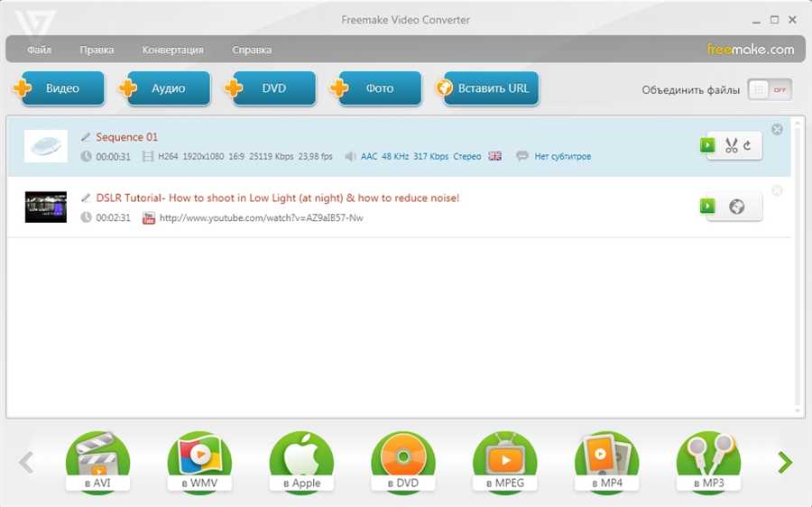Viewport: 812px width, 507px height.
Task: Rename Sequence 01 with pencil icon
Action: point(86,137)
